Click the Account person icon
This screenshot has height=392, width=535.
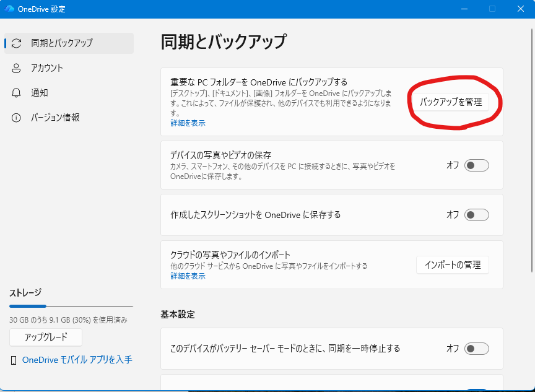coord(16,68)
